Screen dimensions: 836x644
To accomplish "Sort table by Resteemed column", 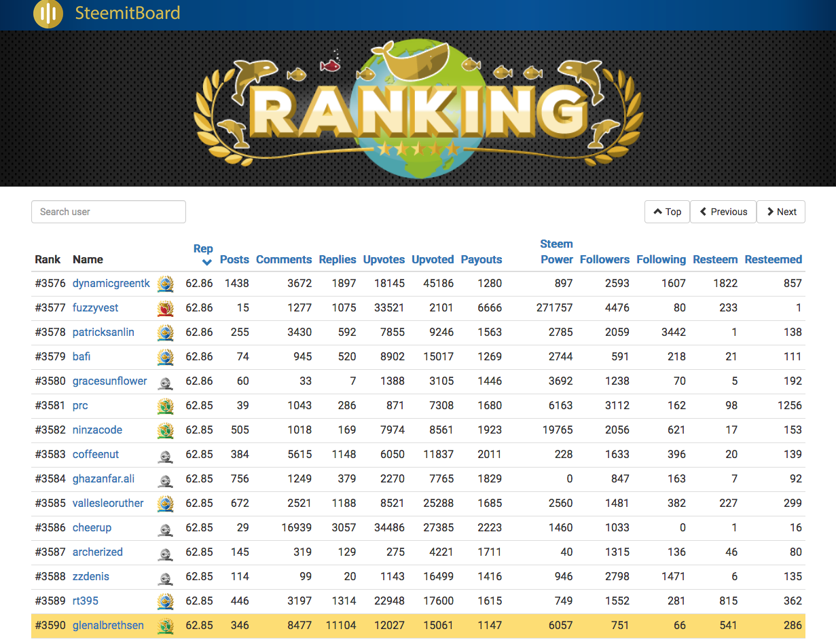I will 774,259.
